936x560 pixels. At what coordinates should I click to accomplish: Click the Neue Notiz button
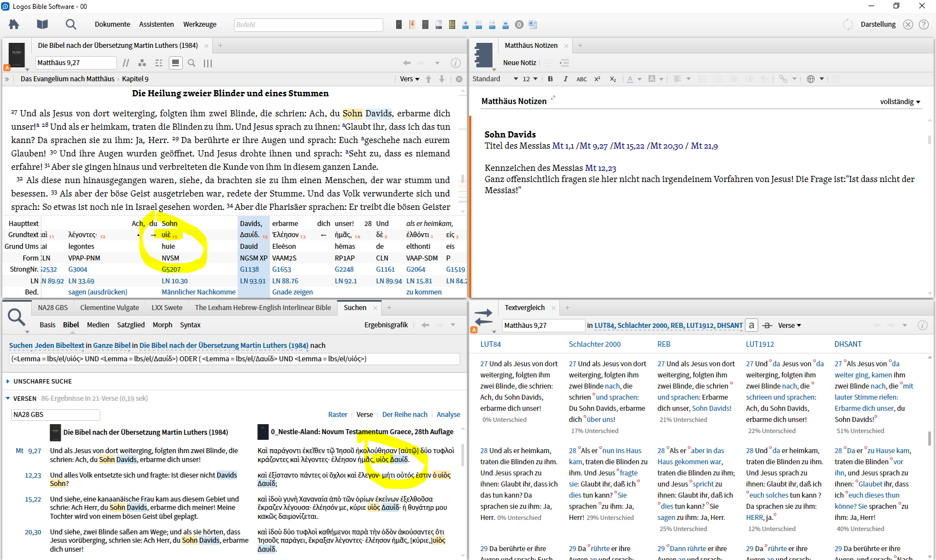[x=520, y=63]
